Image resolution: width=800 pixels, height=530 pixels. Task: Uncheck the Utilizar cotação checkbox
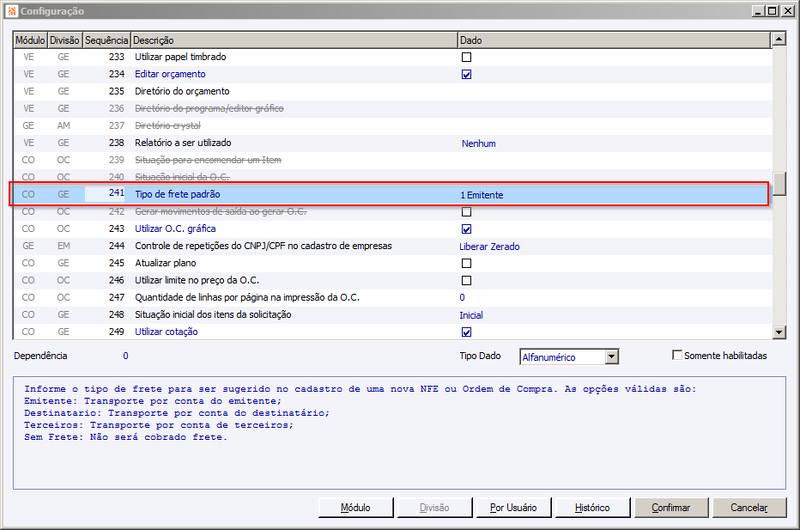466,332
